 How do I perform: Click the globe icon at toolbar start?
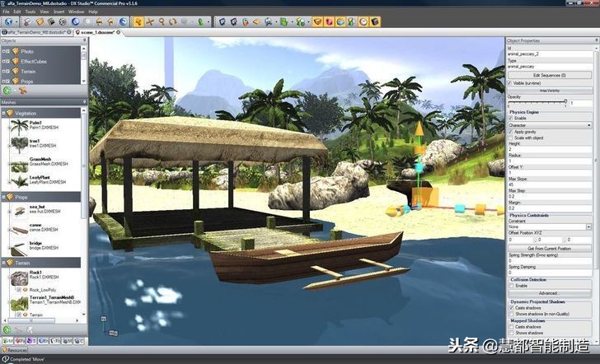(8, 21)
